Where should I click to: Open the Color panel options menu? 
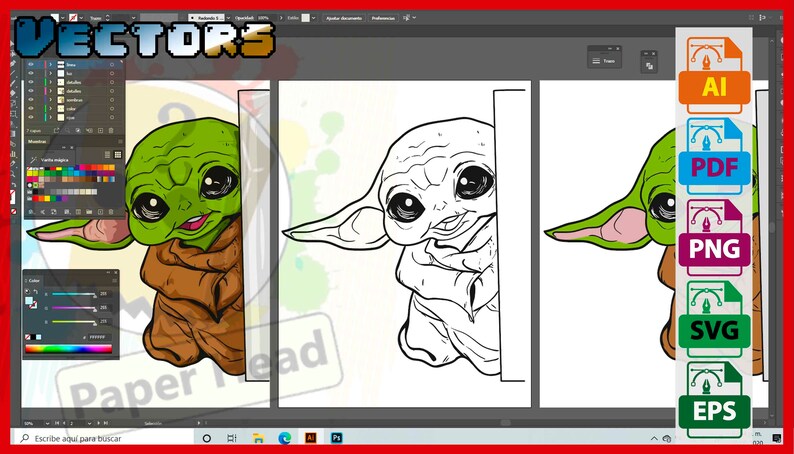click(x=115, y=280)
